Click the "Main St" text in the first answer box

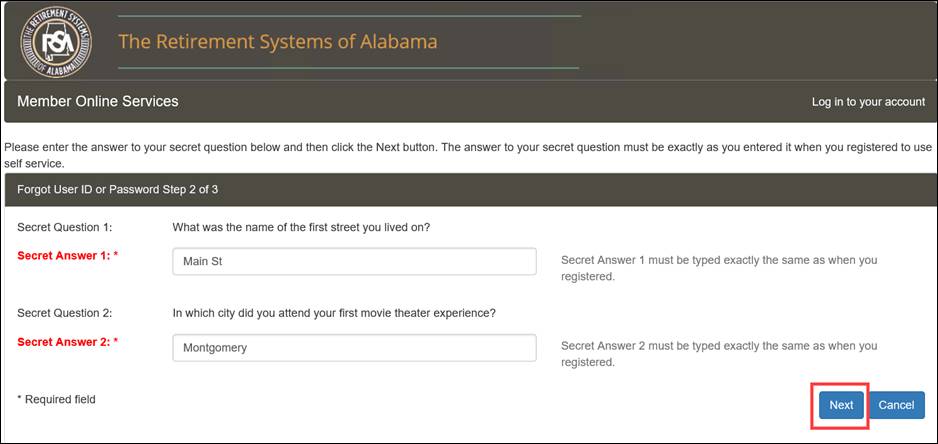[x=203, y=261]
